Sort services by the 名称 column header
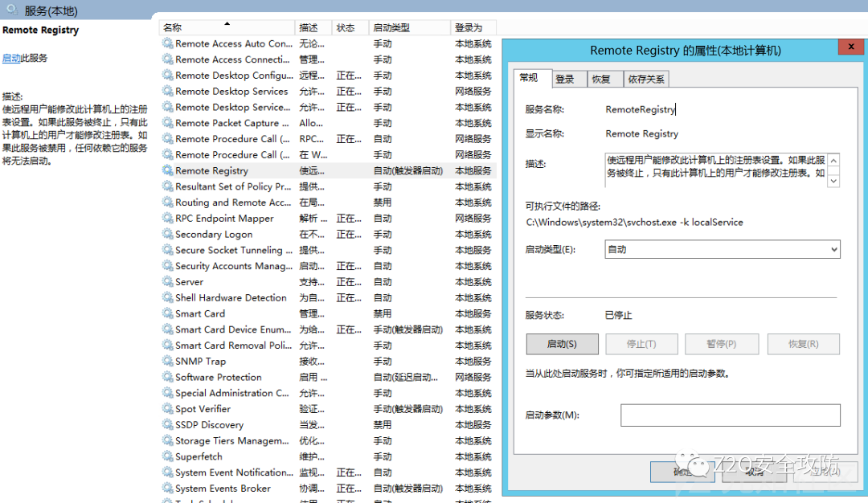 [227, 27]
